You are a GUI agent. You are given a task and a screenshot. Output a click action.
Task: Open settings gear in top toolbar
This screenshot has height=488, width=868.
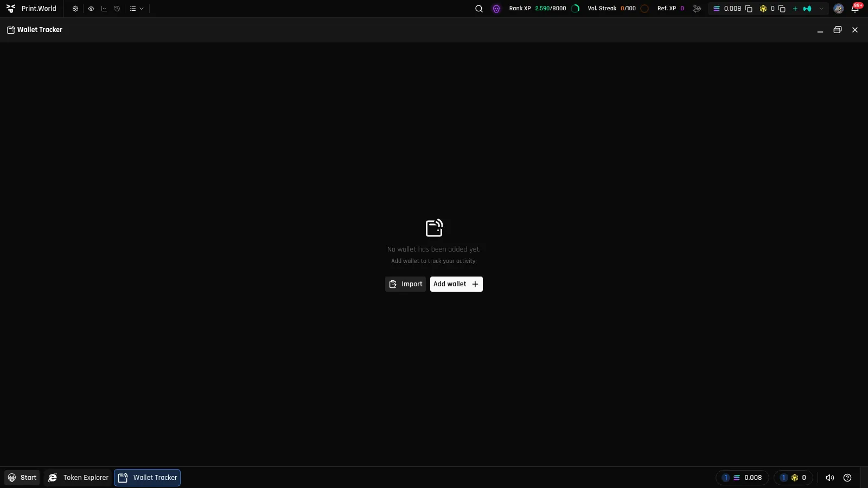click(x=75, y=9)
